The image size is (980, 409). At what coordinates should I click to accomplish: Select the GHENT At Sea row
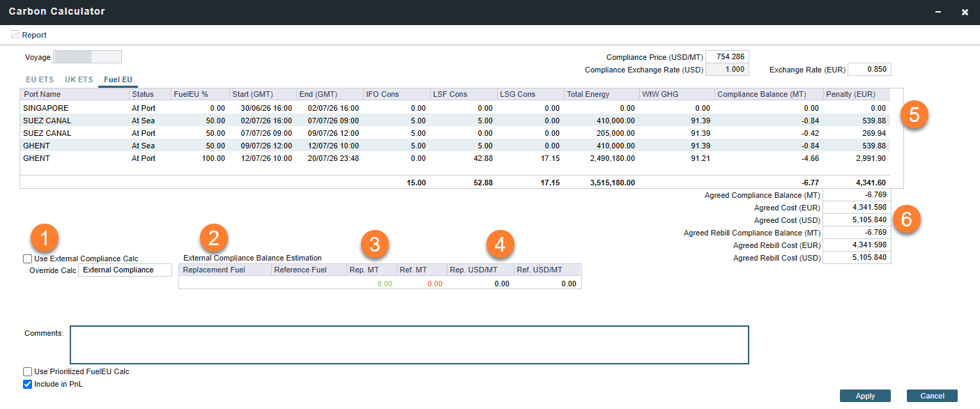pyautogui.click(x=455, y=146)
